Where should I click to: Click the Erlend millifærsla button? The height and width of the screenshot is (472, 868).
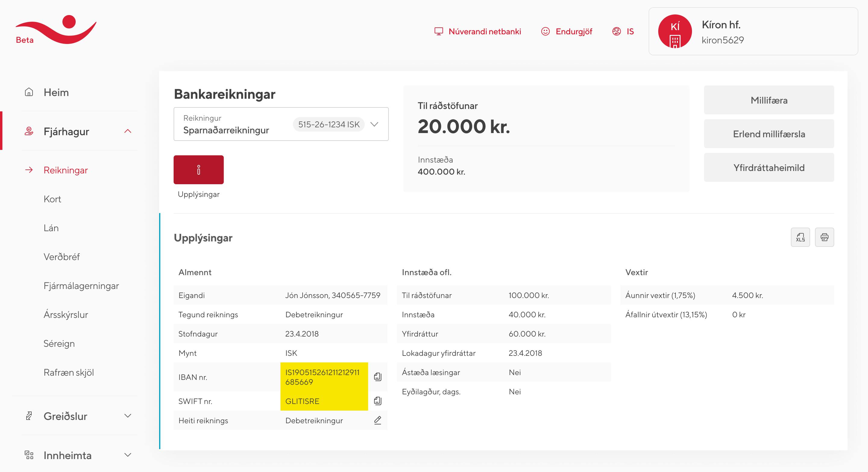(769, 134)
